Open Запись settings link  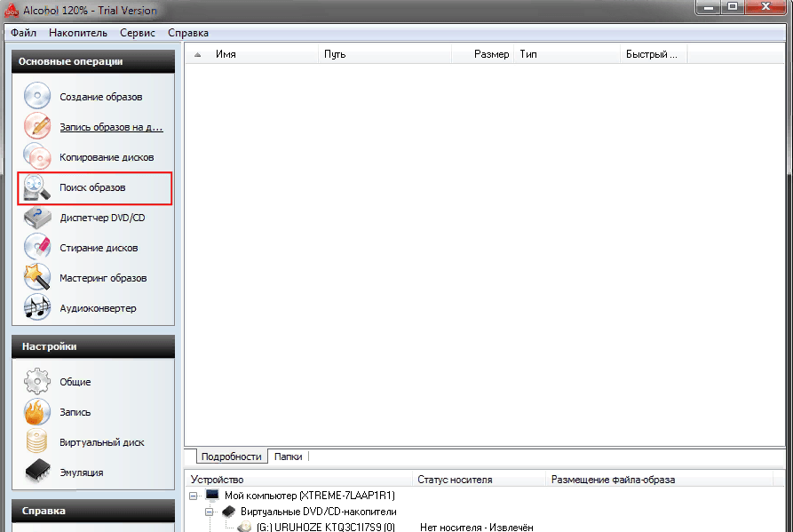pyautogui.click(x=75, y=412)
